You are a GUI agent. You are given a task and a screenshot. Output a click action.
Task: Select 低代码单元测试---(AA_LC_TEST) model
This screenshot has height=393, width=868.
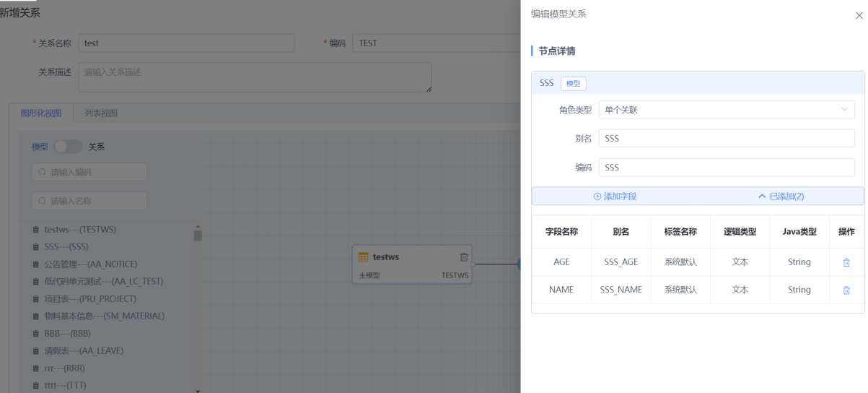coord(104,282)
